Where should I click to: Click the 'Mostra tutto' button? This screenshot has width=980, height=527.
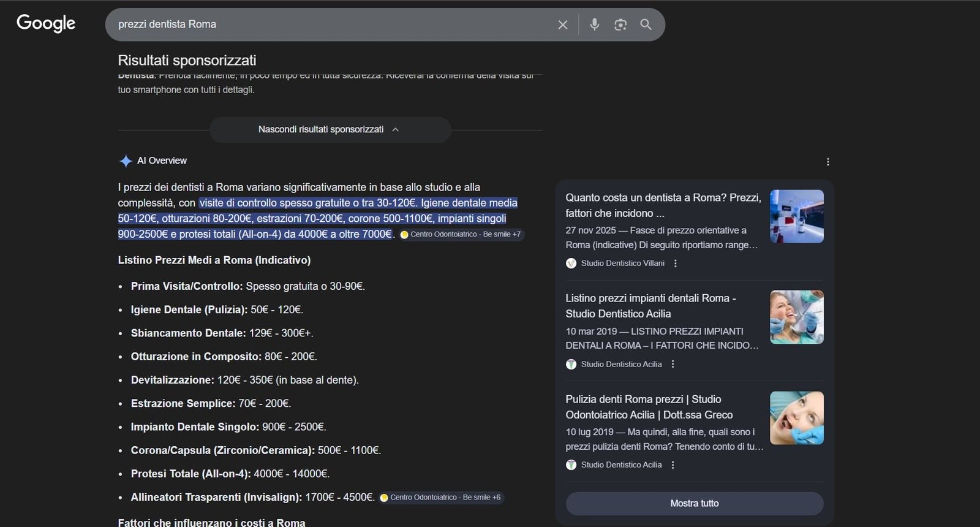[x=695, y=504]
